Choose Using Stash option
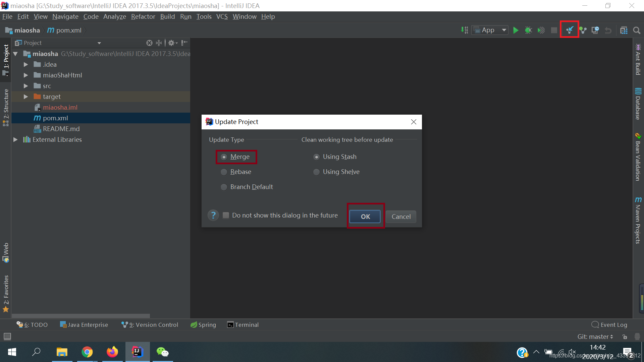The width and height of the screenshot is (644, 362). coord(335,157)
